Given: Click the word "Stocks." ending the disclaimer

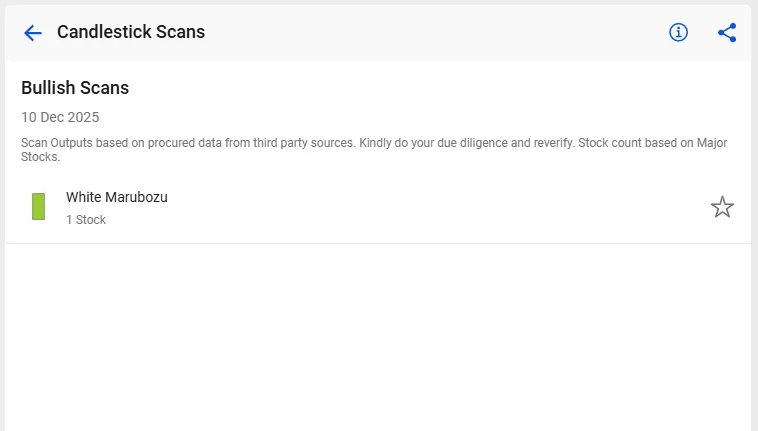Looking at the screenshot, I should click(x=41, y=158).
